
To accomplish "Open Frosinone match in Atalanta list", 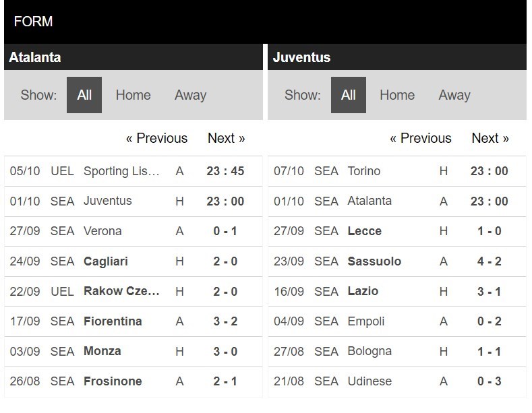I will 113,381.
